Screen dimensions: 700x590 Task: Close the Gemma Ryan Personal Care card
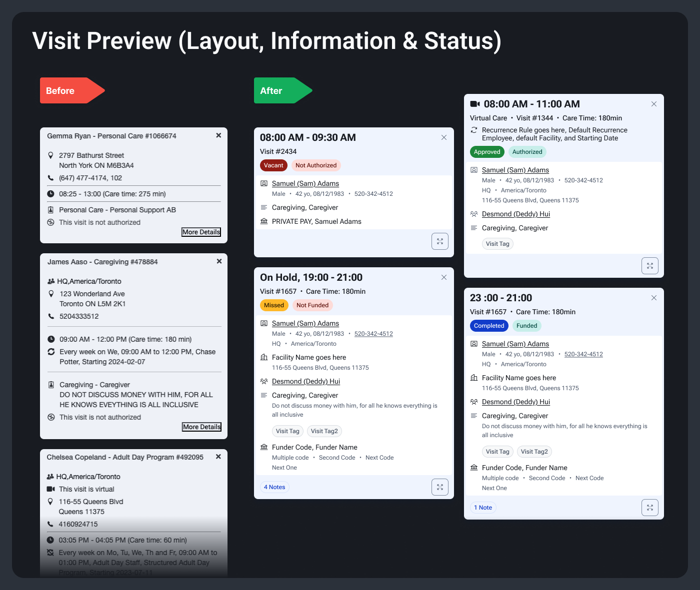218,135
